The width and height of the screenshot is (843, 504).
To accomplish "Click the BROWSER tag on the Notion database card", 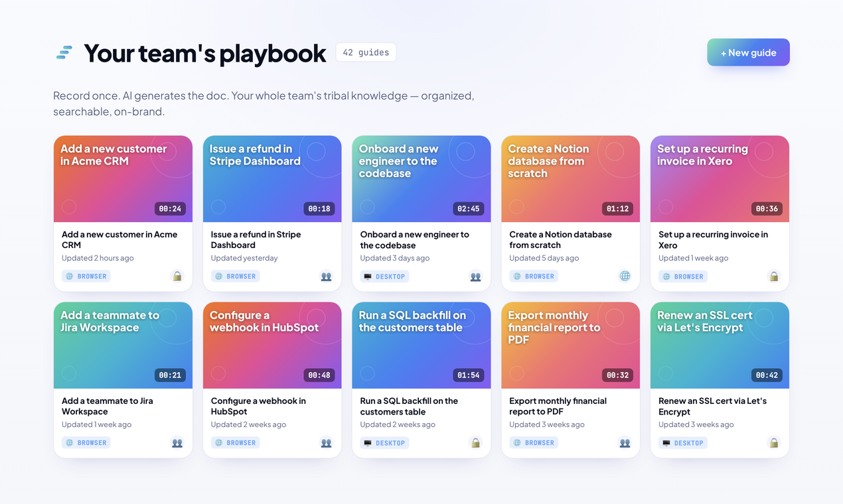I will coord(534,277).
